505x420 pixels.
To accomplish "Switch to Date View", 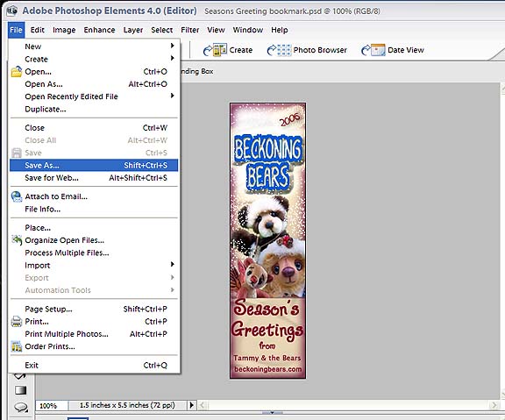I will [393, 50].
